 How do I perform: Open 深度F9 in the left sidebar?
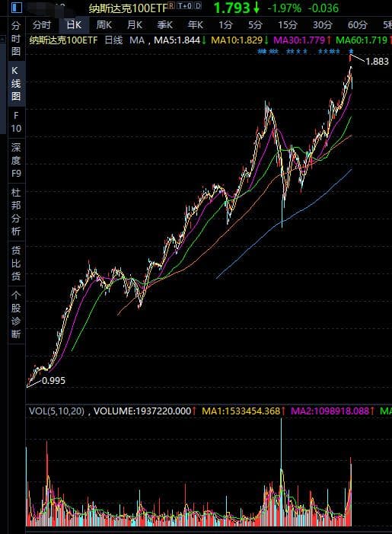click(16, 161)
